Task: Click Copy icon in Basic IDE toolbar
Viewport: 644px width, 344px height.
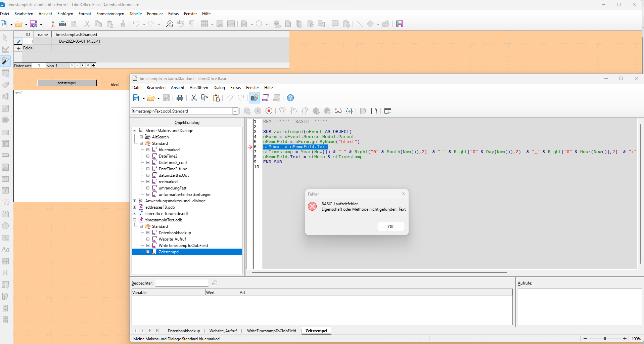Action: pos(205,98)
